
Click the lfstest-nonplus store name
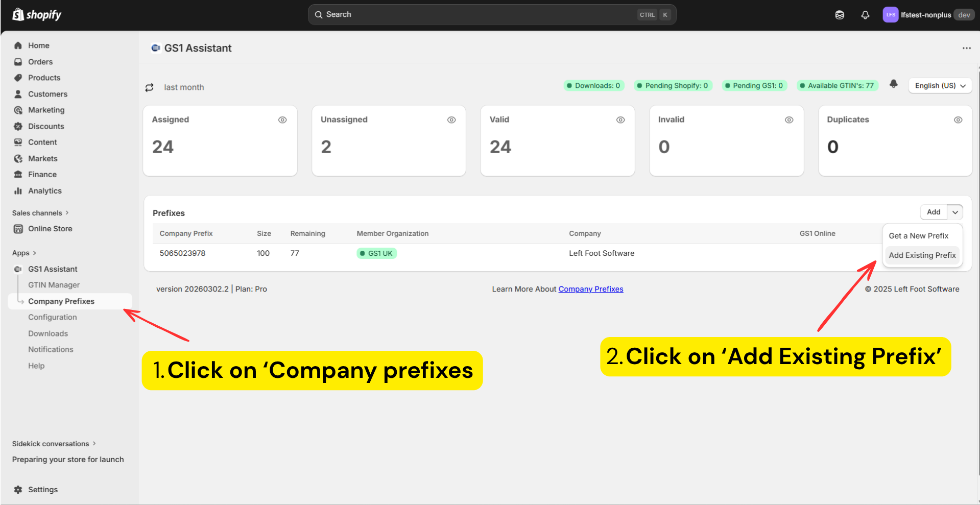[926, 15]
